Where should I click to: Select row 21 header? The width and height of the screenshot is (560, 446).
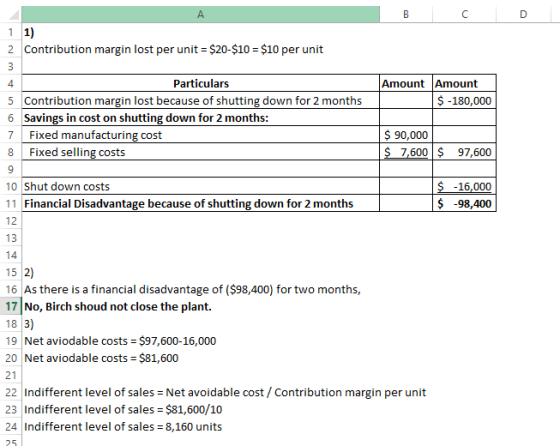tap(10, 375)
